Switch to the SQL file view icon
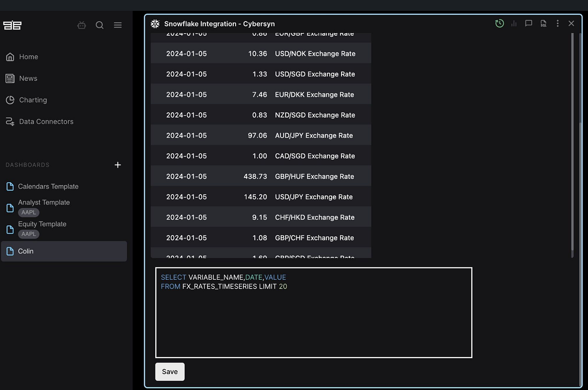The width and height of the screenshot is (588, 390). 543,23
